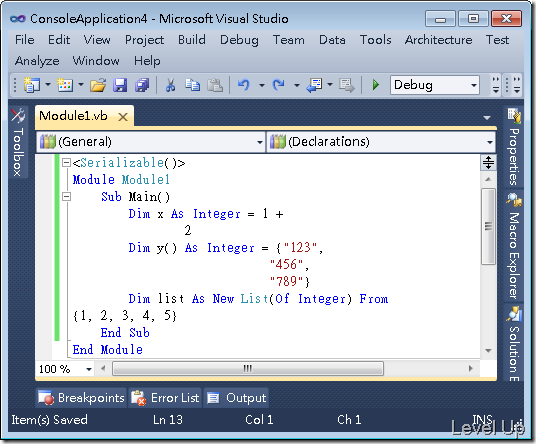Screen dimensions: 536x444
Task: Open a file with the folder icon
Action: tap(98, 85)
